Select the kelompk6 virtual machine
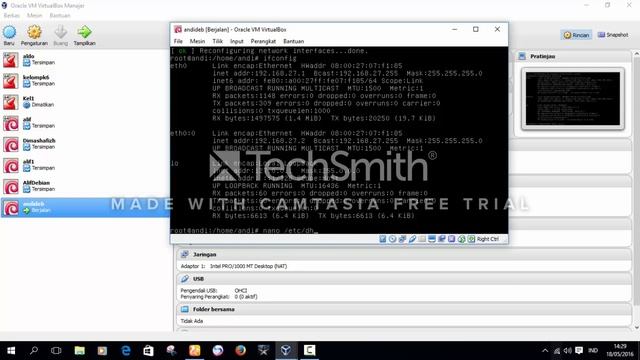 85,81
